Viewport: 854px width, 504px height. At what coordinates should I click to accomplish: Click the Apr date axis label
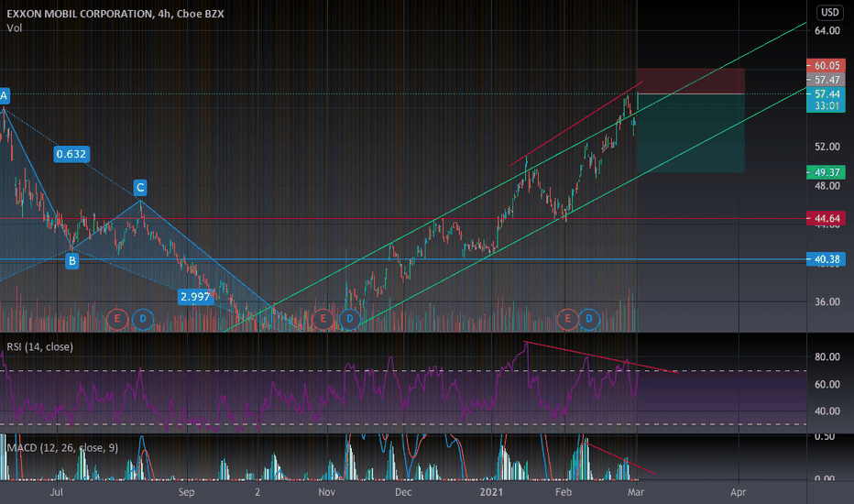[x=738, y=492]
